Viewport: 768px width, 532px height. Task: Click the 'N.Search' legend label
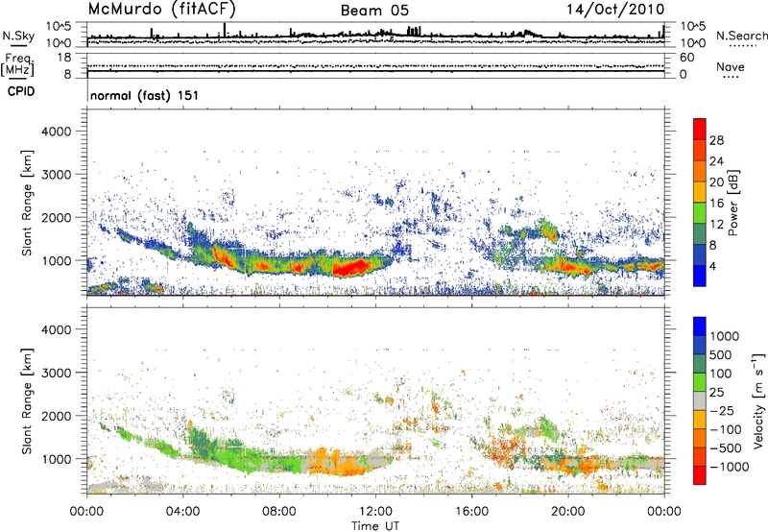741,36
